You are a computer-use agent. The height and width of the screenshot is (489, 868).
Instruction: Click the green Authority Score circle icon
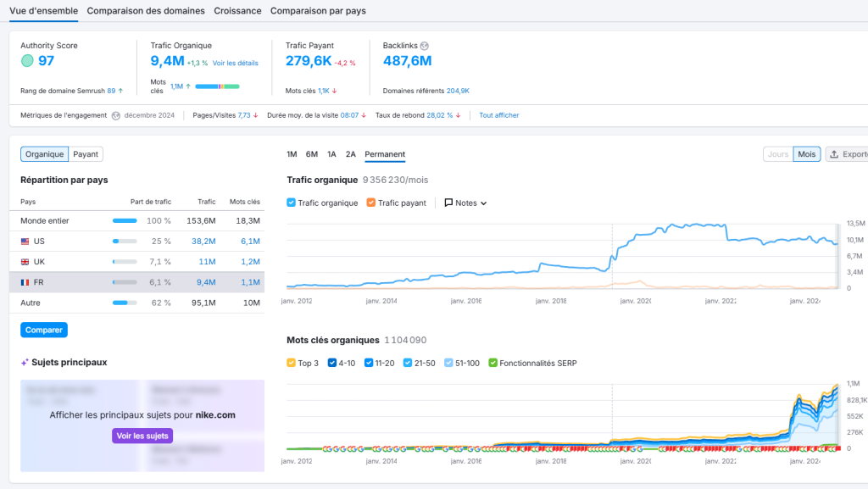pyautogui.click(x=27, y=61)
